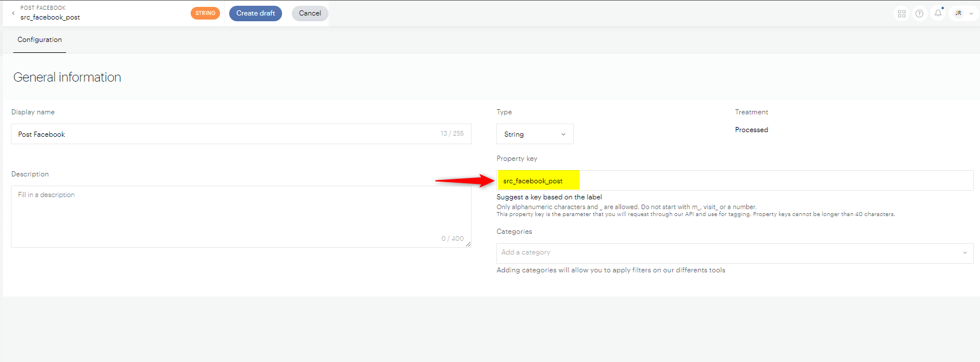The image size is (980, 362).
Task: Click the src_facebook_post header title
Action: 50,18
